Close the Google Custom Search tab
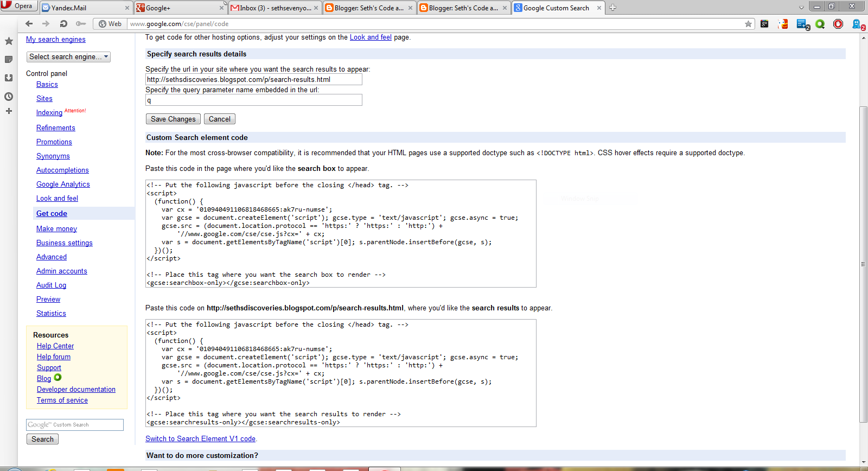This screenshot has height=471, width=868. (x=599, y=8)
